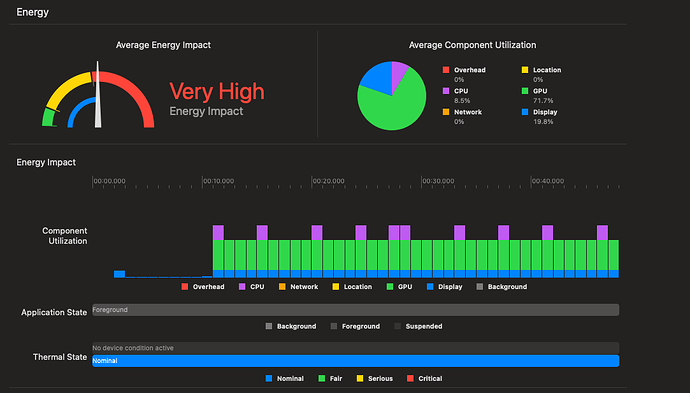Viewport: 690px width, 393px height.
Task: Click the purple CPU swatch in pie legend
Action: [x=446, y=91]
